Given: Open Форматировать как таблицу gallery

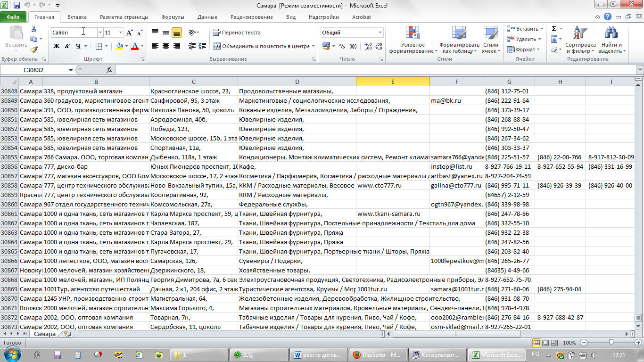Looking at the screenshot, I should click(459, 40).
